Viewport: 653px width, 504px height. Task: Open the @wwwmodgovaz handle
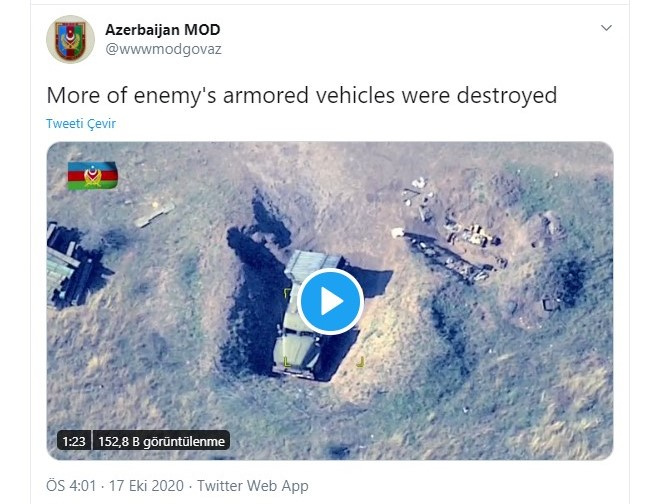[163, 49]
